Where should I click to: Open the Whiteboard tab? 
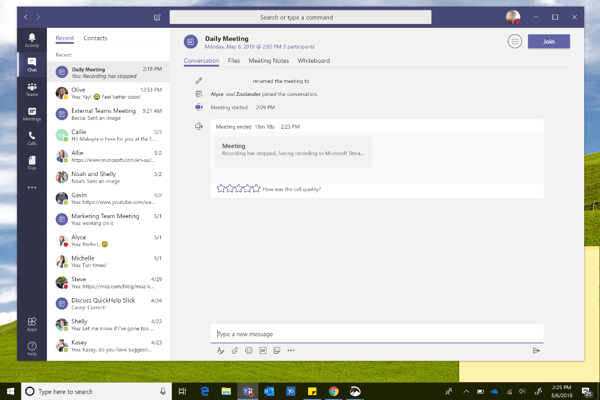314,60
